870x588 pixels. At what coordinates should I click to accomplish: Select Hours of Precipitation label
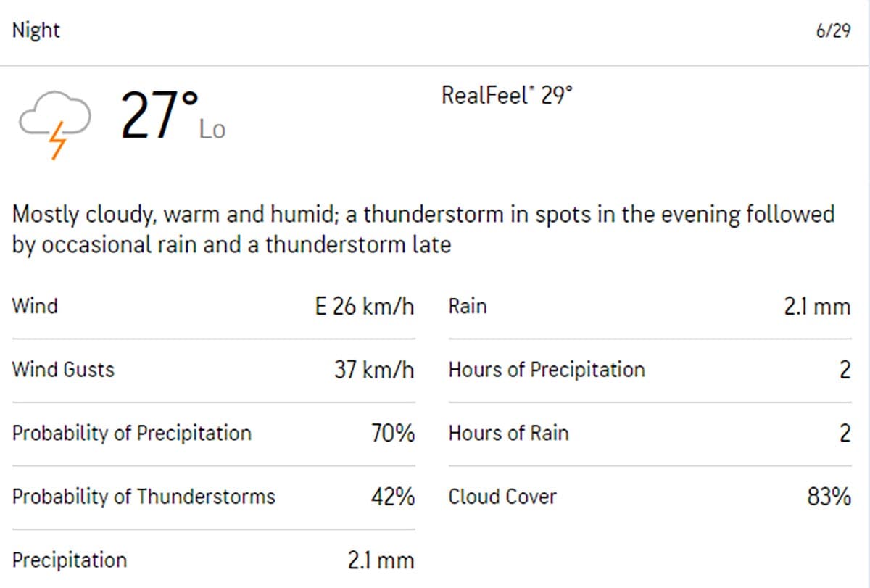tap(547, 370)
